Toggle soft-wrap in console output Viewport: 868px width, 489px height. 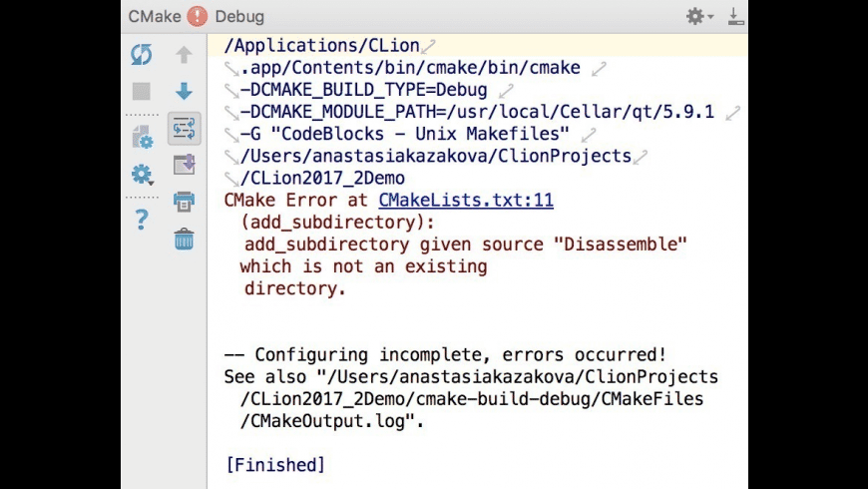pyautogui.click(x=184, y=128)
